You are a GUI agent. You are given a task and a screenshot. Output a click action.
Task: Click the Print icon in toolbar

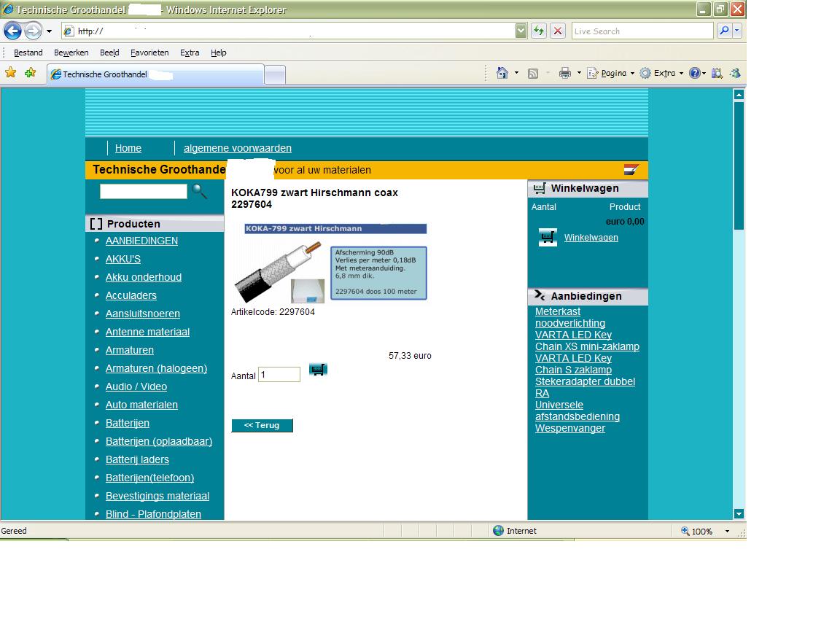[x=564, y=73]
